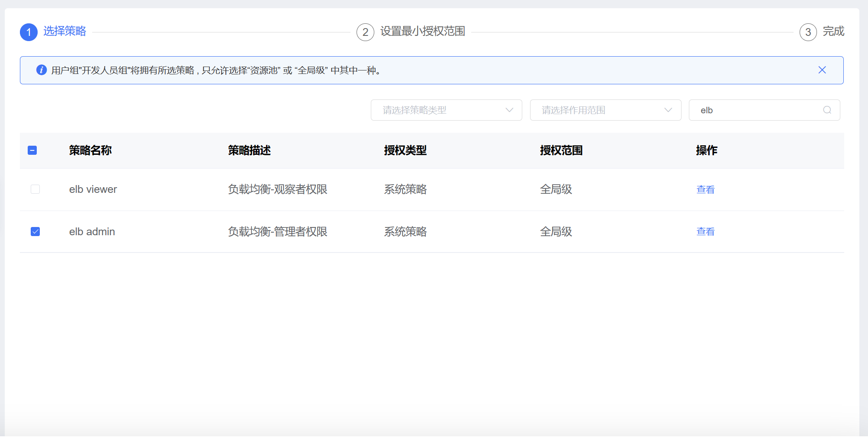The image size is (868, 438).
Task: Click the 策略描述 column header
Action: 249,150
